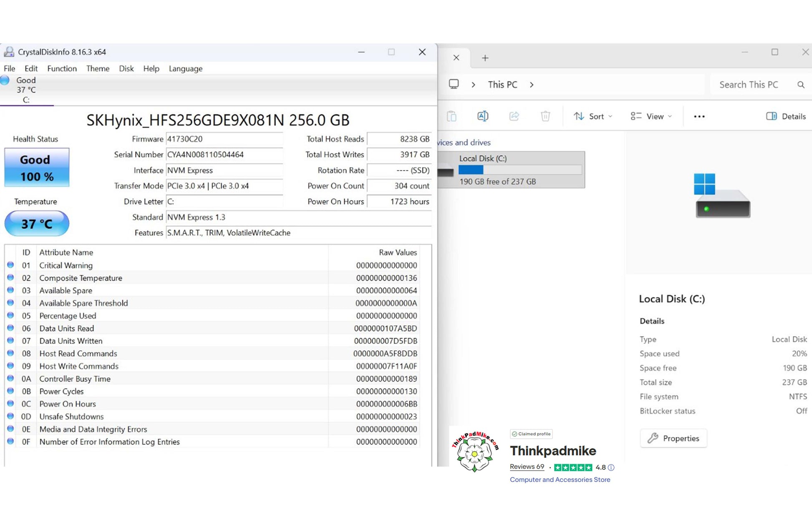The image size is (812, 510).
Task: Open a new tab with plus icon
Action: 485,58
